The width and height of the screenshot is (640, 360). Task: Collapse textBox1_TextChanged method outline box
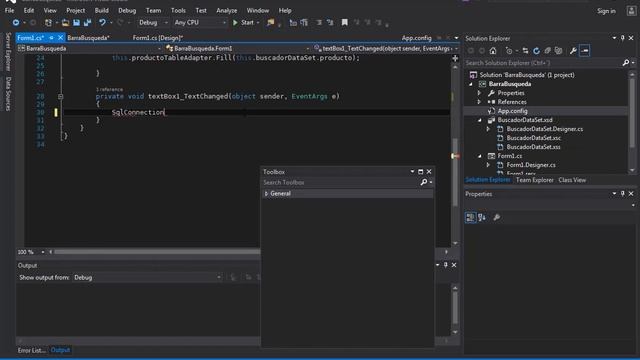tap(60, 97)
